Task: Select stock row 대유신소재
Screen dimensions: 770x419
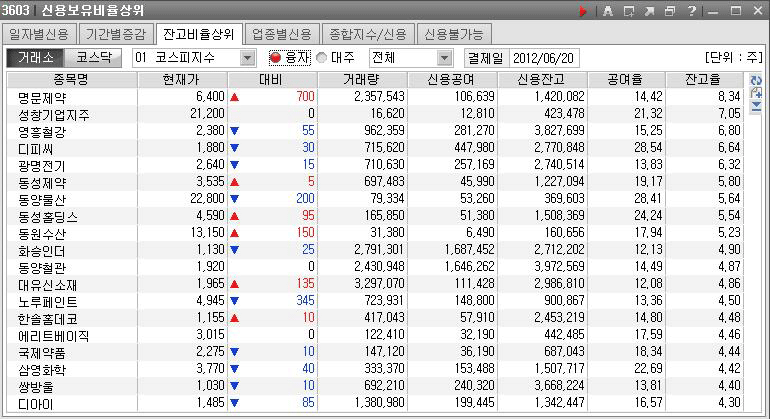Action: click(x=375, y=284)
